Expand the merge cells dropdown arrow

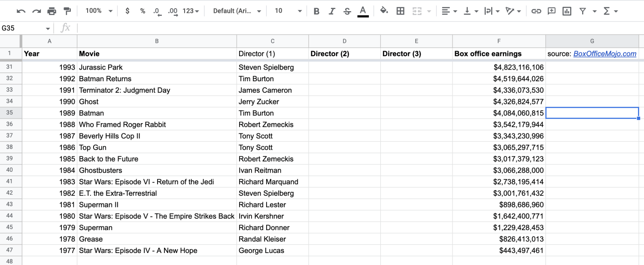[429, 11]
